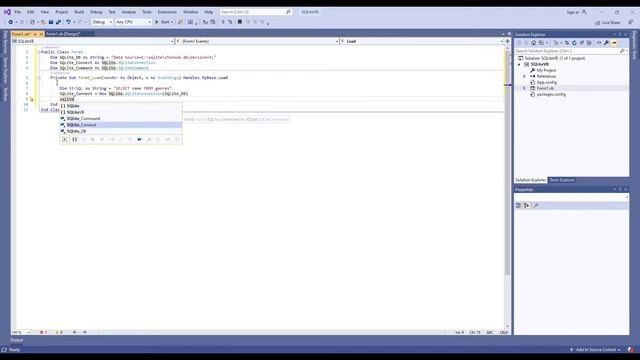Select My Project in Solution Explorer
This screenshot has height=360, width=640.
[546, 71]
